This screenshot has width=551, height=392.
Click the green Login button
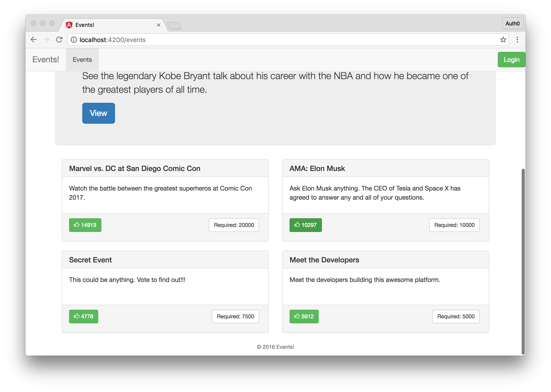click(511, 60)
